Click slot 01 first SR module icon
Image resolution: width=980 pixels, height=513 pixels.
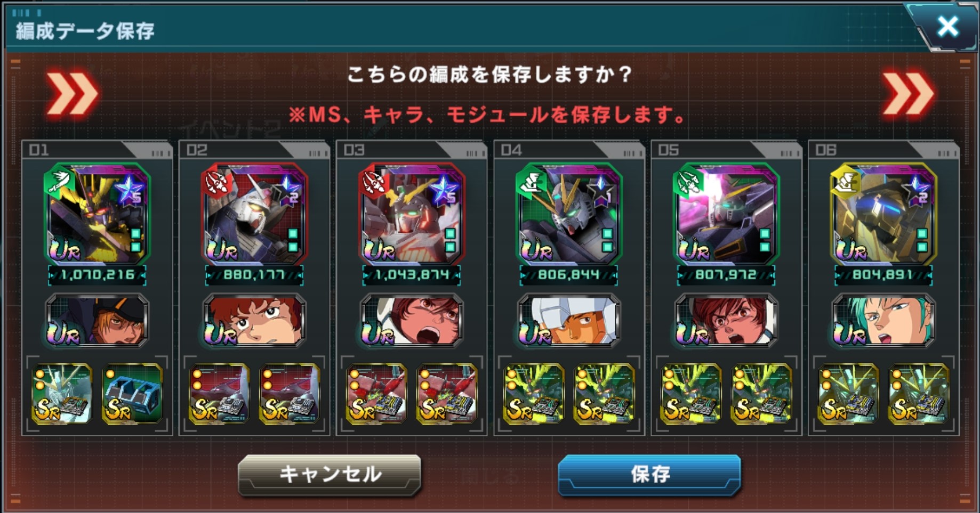pos(62,394)
